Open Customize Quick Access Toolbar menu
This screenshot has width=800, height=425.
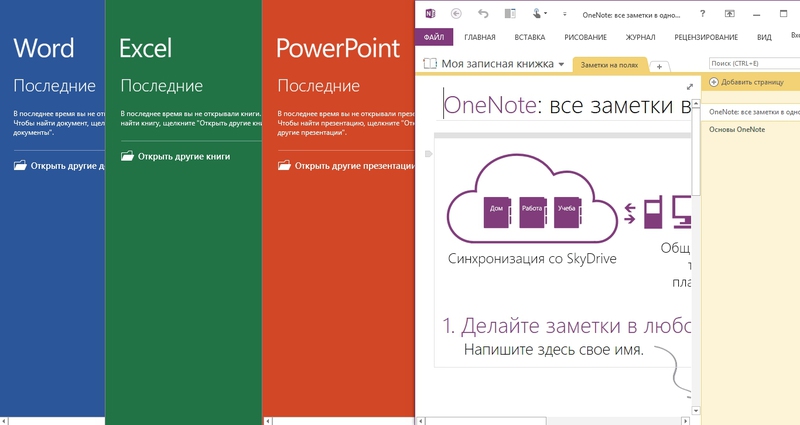pos(564,14)
